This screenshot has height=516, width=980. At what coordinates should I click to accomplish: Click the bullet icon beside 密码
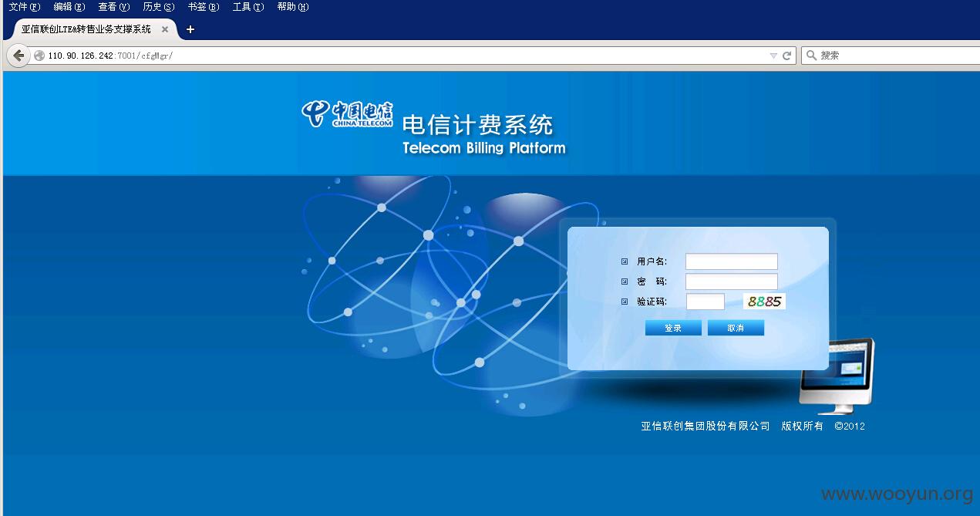click(x=625, y=282)
